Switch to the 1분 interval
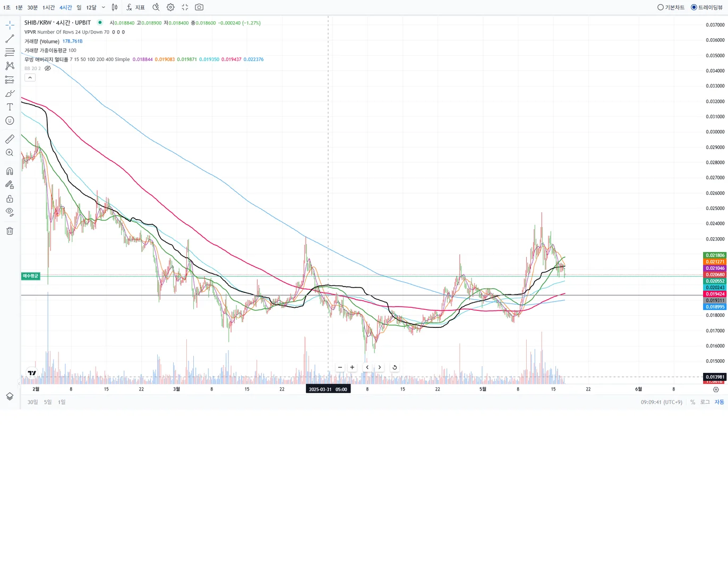The width and height of the screenshot is (728, 573). point(19,7)
